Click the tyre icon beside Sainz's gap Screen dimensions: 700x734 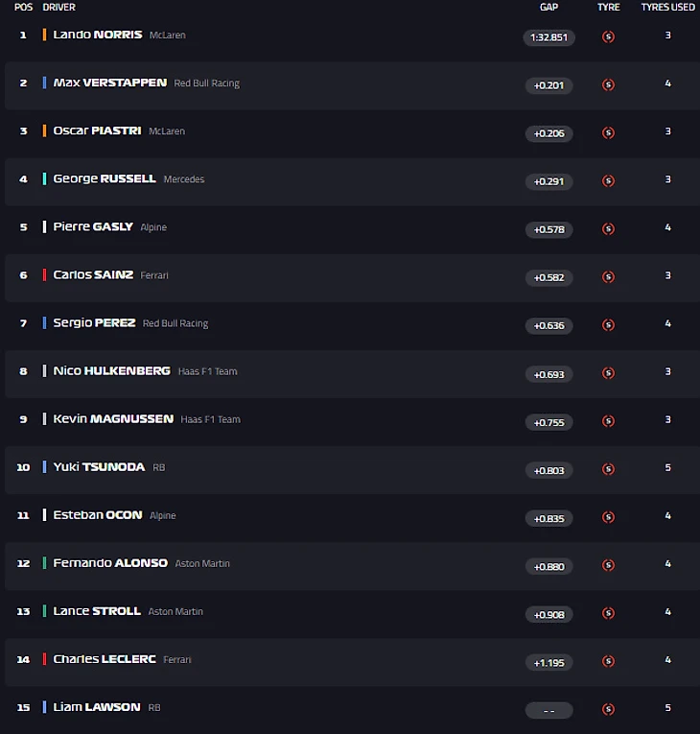click(x=608, y=277)
